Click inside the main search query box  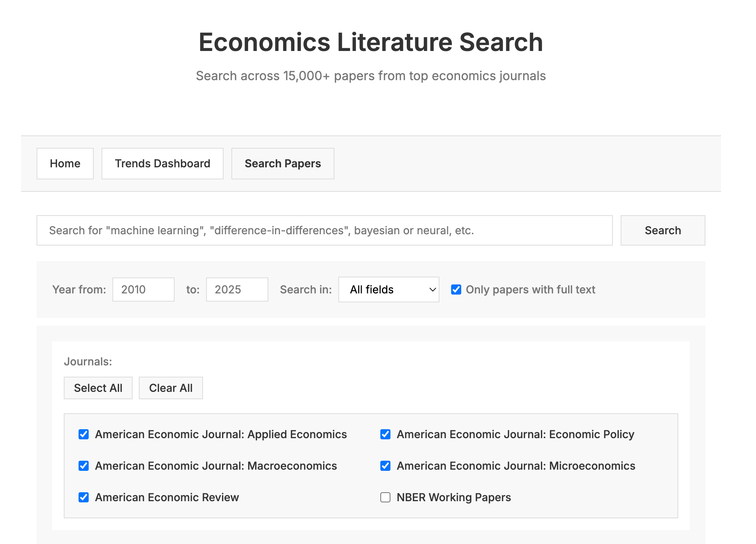(324, 230)
